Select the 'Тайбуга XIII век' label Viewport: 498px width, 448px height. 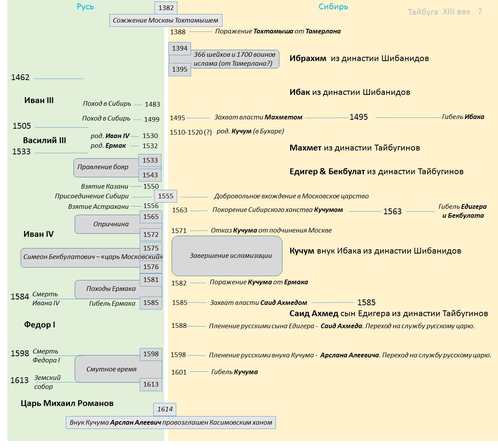coord(439,12)
